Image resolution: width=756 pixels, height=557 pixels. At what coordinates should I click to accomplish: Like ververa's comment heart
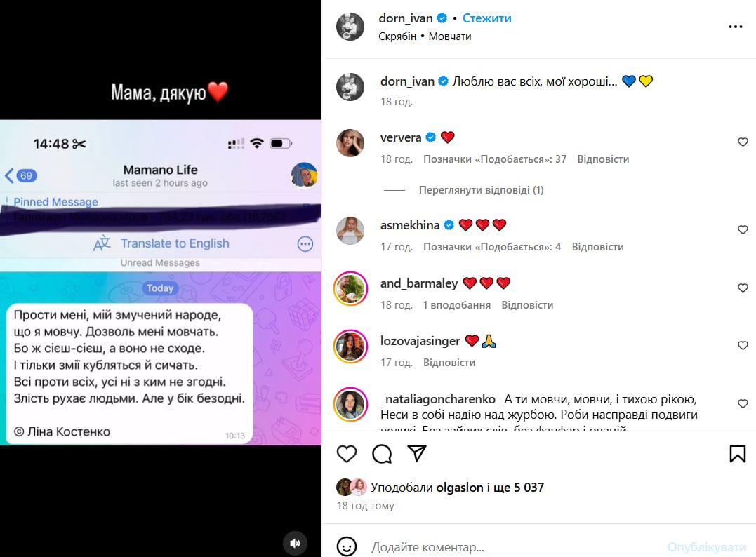[x=743, y=142]
